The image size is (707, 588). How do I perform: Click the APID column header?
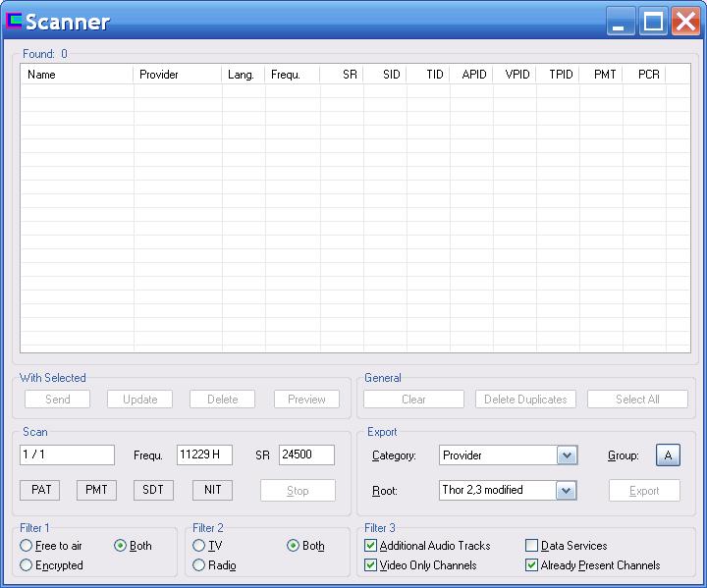click(x=471, y=75)
